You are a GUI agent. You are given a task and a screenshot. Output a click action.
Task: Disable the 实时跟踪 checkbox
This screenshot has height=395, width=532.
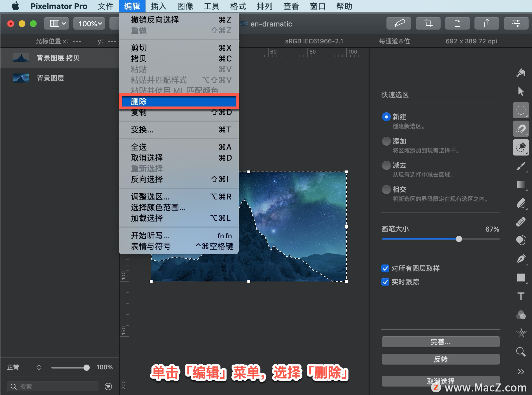point(385,282)
